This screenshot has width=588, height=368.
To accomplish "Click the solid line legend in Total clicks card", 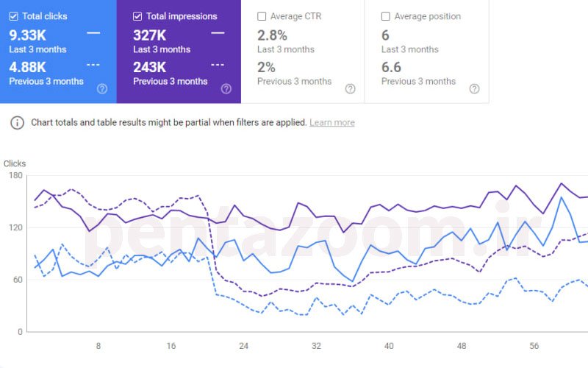I will click(93, 33).
